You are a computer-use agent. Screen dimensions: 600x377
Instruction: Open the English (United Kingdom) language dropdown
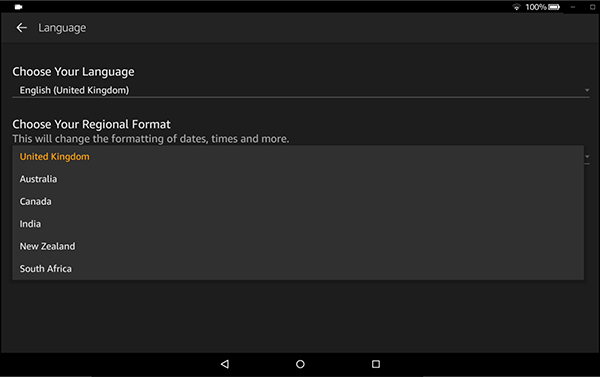tap(301, 90)
